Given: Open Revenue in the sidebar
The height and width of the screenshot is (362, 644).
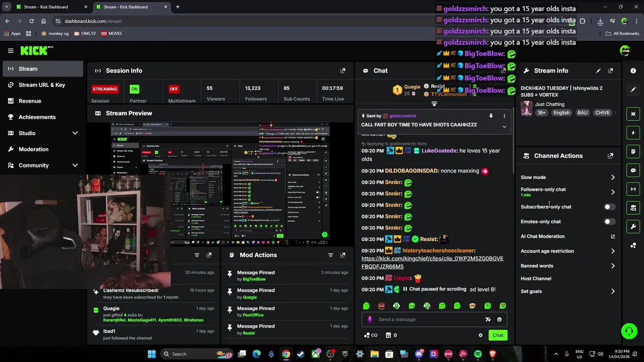Looking at the screenshot, I should click(x=43, y=101).
